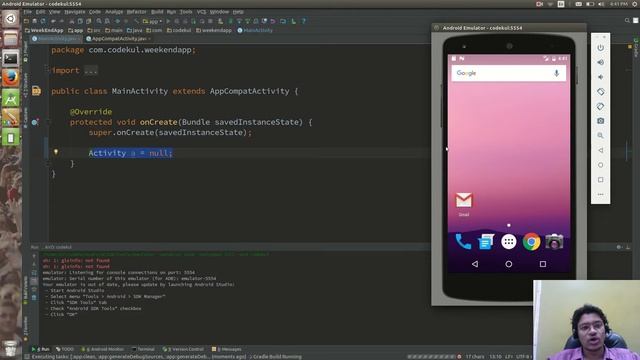Click the green Run app arrow

point(168,21)
